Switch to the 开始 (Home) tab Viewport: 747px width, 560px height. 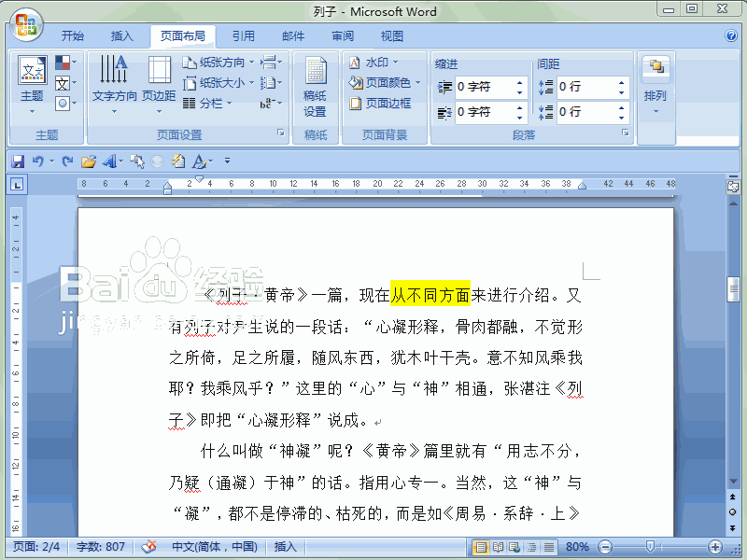[x=73, y=36]
